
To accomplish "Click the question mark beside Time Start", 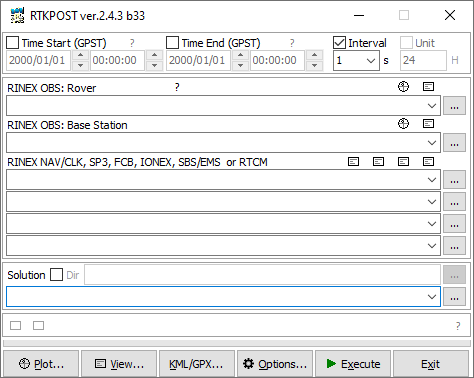I will coord(132,43).
